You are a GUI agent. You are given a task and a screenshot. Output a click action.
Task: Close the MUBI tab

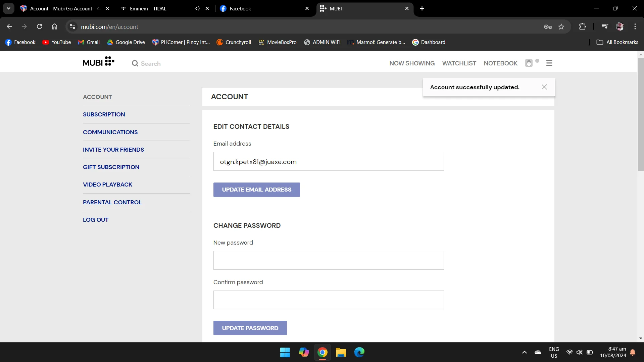point(407,8)
